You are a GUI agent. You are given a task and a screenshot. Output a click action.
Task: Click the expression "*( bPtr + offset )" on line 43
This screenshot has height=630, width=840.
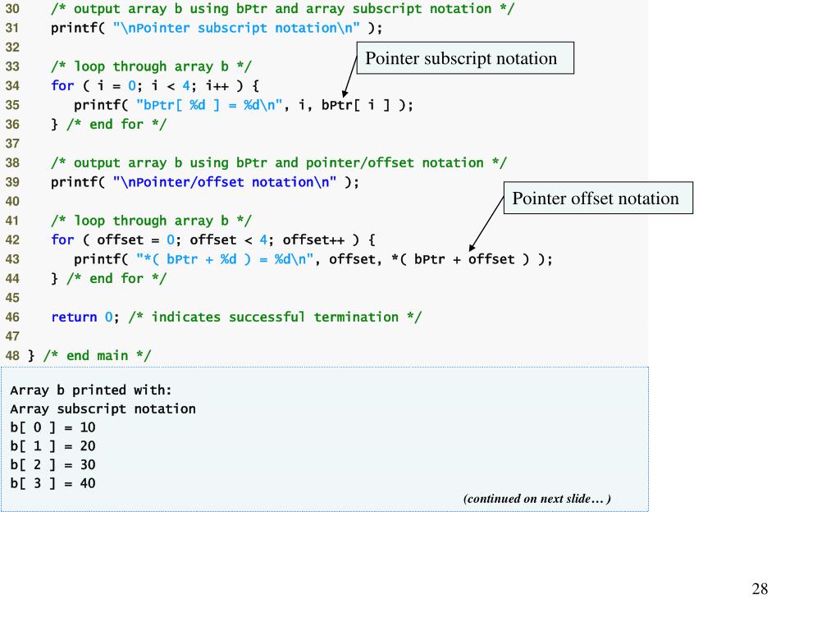point(460,259)
